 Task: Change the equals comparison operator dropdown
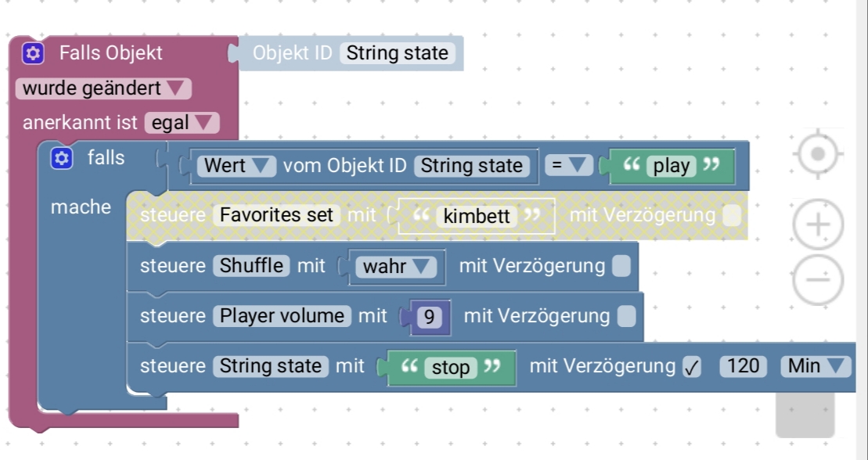point(568,166)
